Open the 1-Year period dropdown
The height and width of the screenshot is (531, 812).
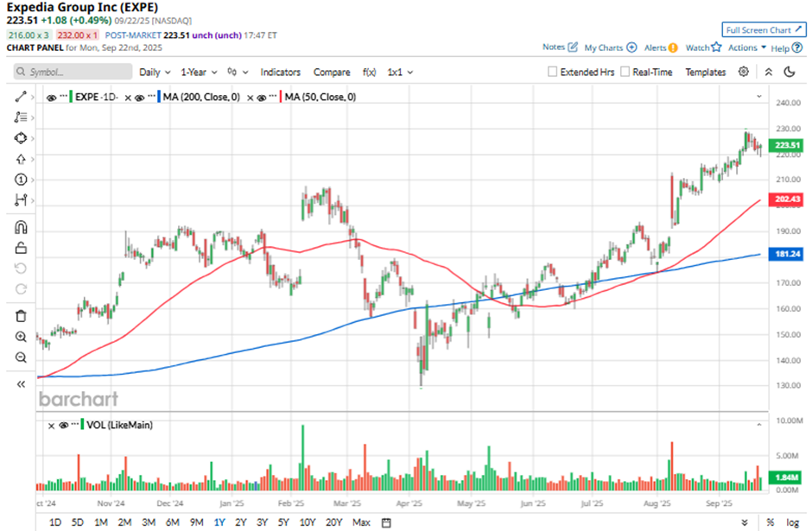(x=199, y=72)
